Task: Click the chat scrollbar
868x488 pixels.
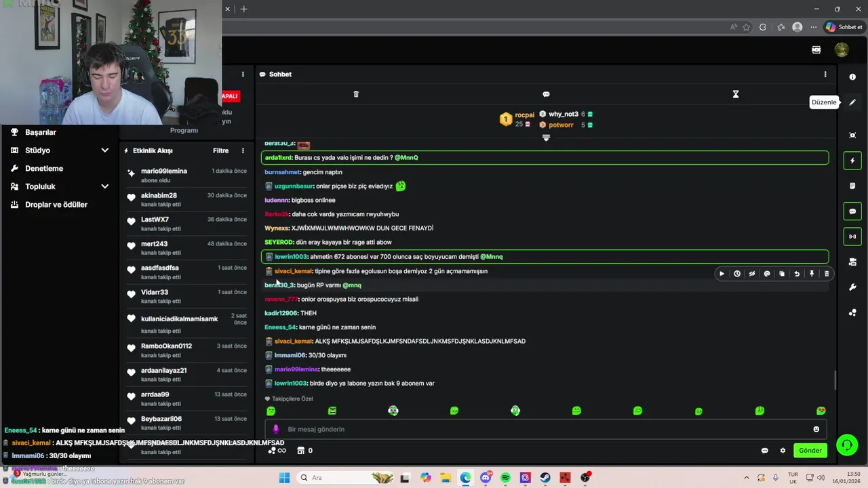Action: coord(835,380)
